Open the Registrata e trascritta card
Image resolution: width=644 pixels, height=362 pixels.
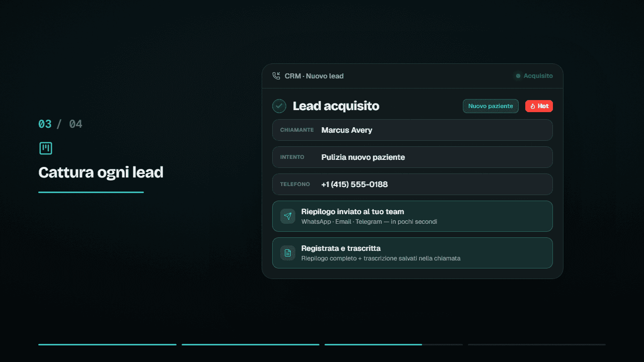(x=413, y=253)
